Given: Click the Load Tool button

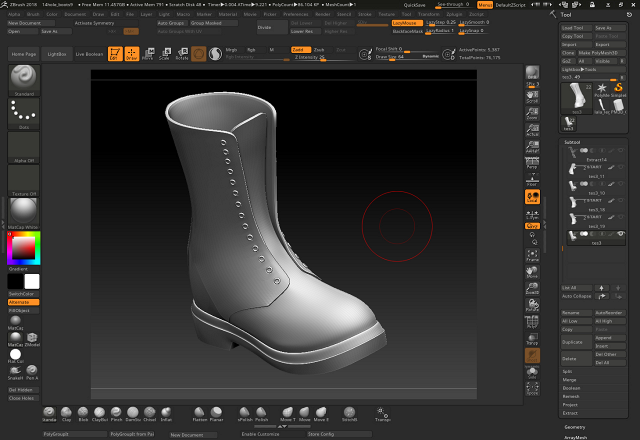Looking at the screenshot, I should 574,28.
